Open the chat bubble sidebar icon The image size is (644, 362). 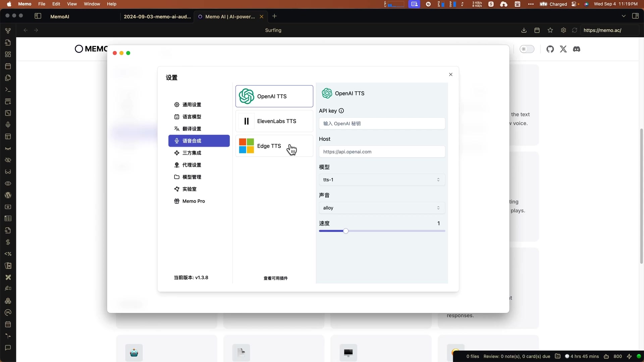(x=8, y=348)
